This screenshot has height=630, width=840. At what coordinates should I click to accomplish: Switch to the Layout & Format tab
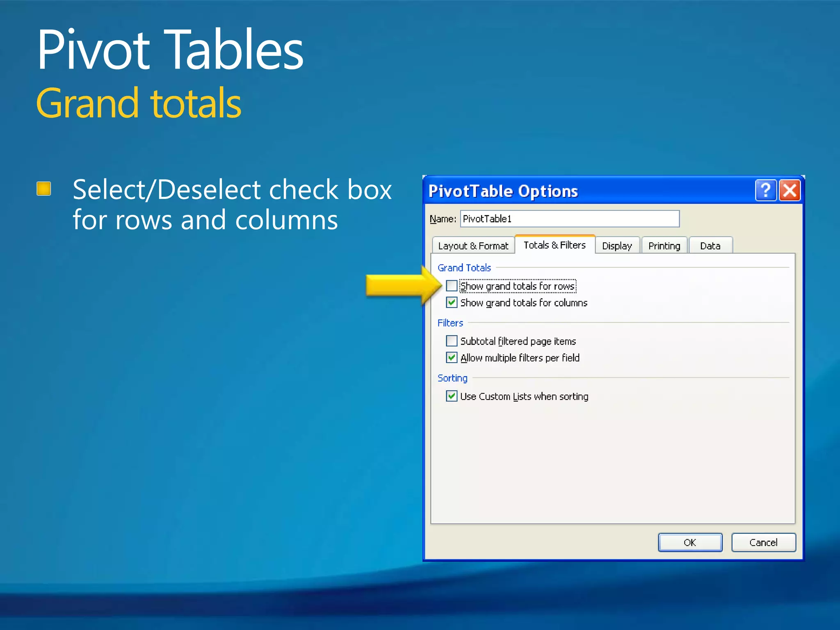[x=473, y=246]
